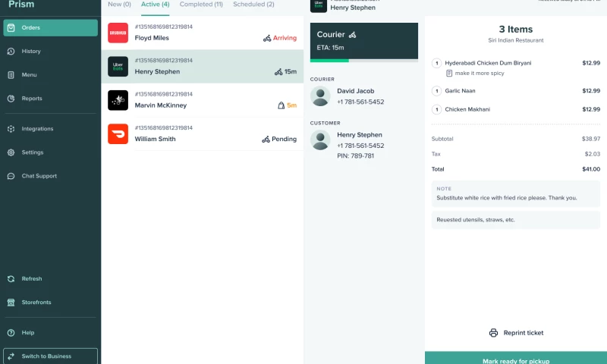
Task: Click the Refresh arrows icon
Action: coord(11,279)
